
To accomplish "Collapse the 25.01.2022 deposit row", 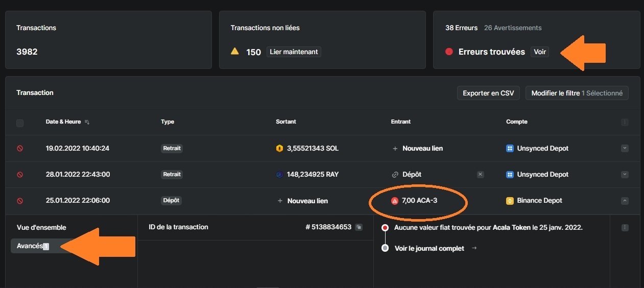I will (625, 201).
